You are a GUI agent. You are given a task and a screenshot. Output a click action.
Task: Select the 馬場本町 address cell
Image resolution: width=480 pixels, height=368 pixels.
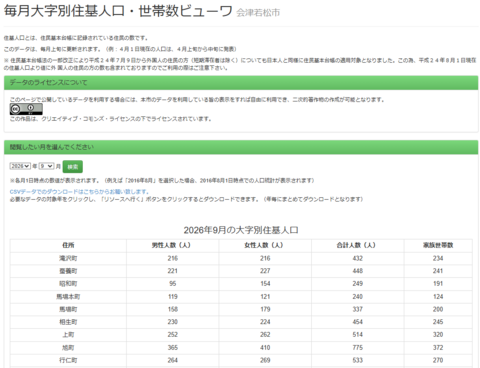[x=68, y=297]
